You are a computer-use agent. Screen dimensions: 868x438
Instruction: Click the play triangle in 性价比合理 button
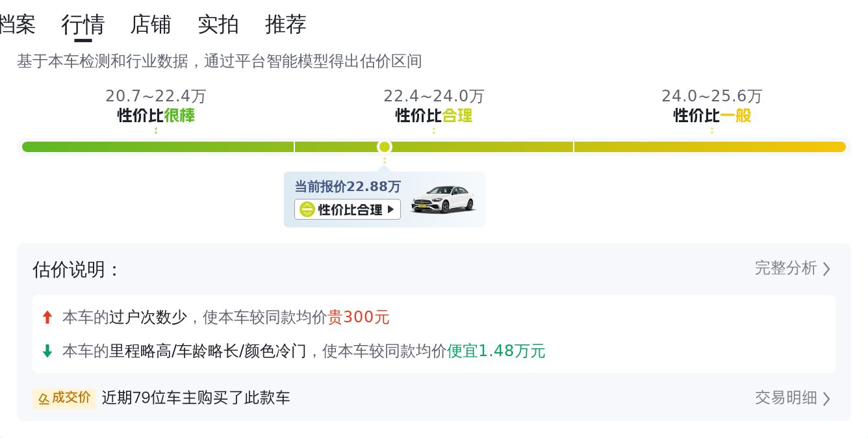[x=390, y=209]
